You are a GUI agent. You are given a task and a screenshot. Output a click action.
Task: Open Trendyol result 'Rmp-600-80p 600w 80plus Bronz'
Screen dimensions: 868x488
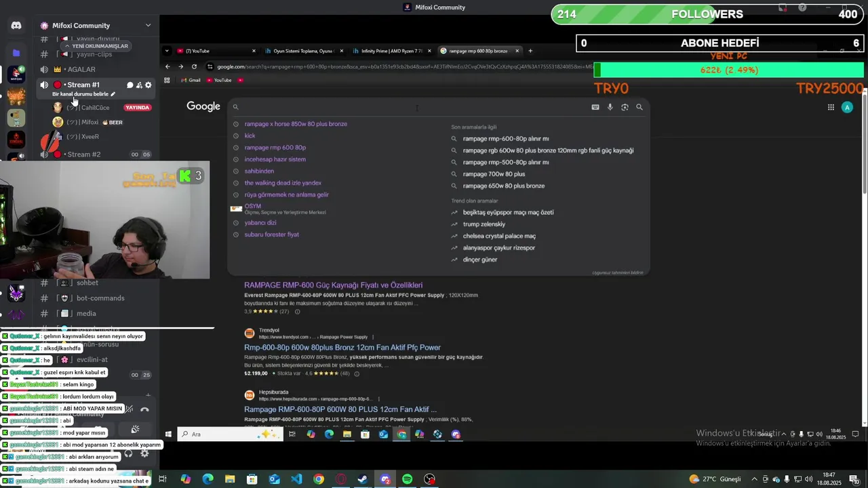(x=342, y=348)
